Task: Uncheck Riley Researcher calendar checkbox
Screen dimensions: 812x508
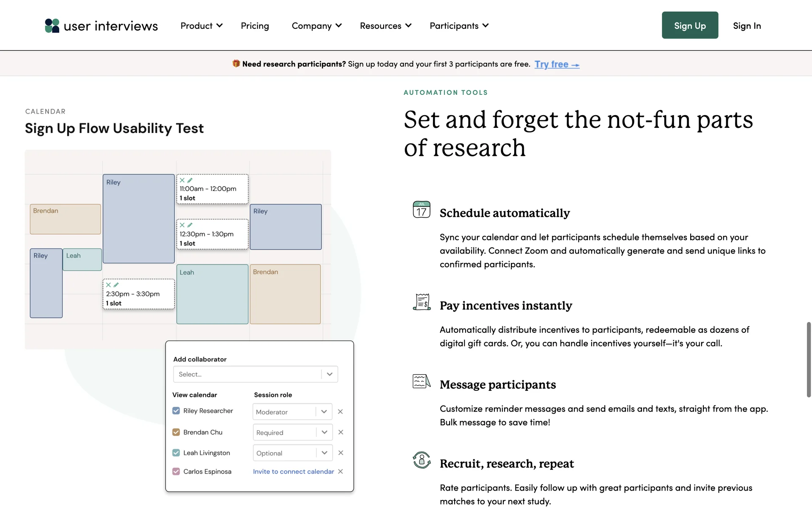Action: (176, 411)
